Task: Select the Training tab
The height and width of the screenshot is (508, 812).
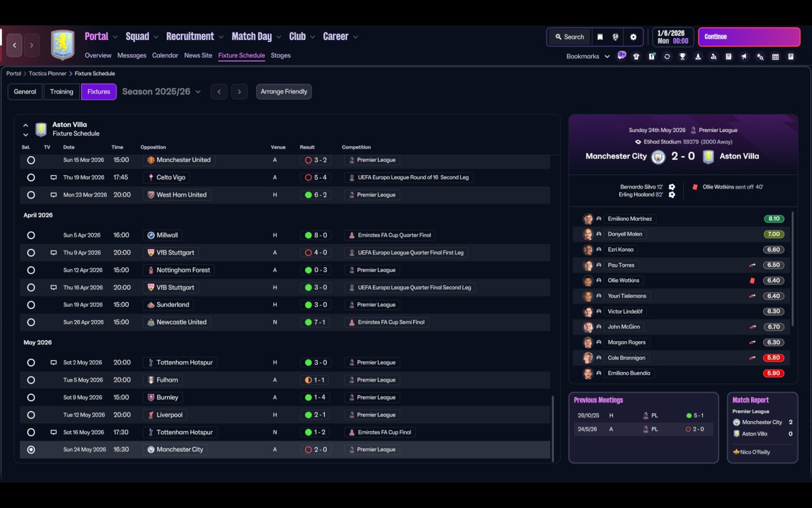Action: click(62, 91)
